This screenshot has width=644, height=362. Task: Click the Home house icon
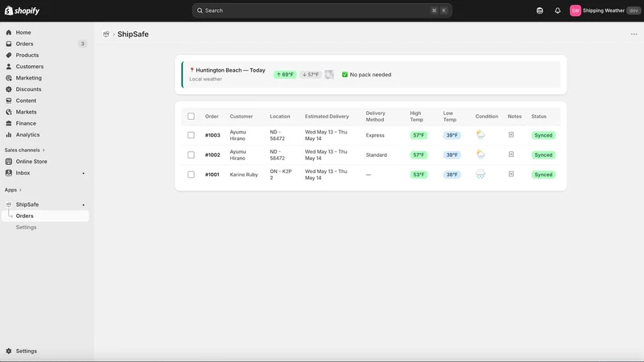click(9, 32)
